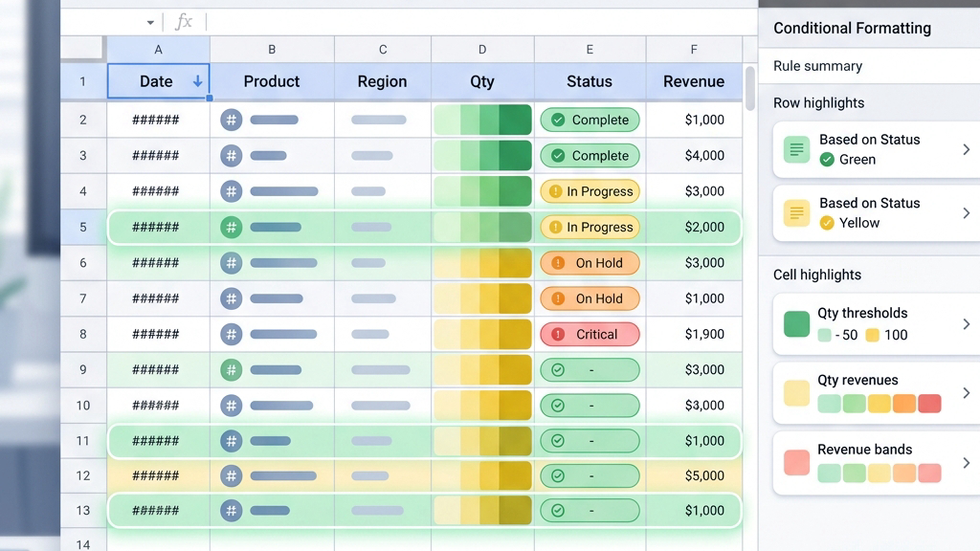This screenshot has height=551, width=980.
Task: Click the orange warning icon in row 6 status
Action: pyautogui.click(x=558, y=263)
